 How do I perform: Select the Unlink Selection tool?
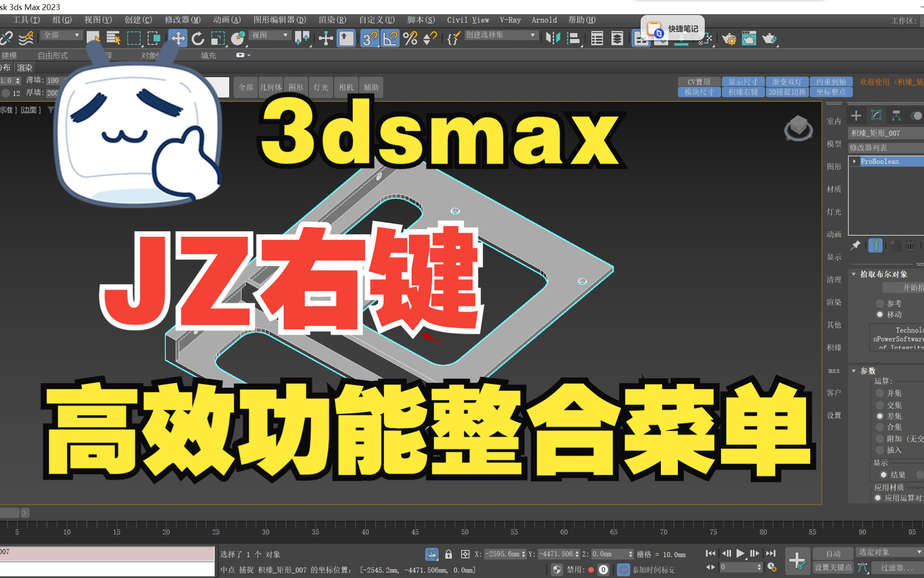click(6, 39)
